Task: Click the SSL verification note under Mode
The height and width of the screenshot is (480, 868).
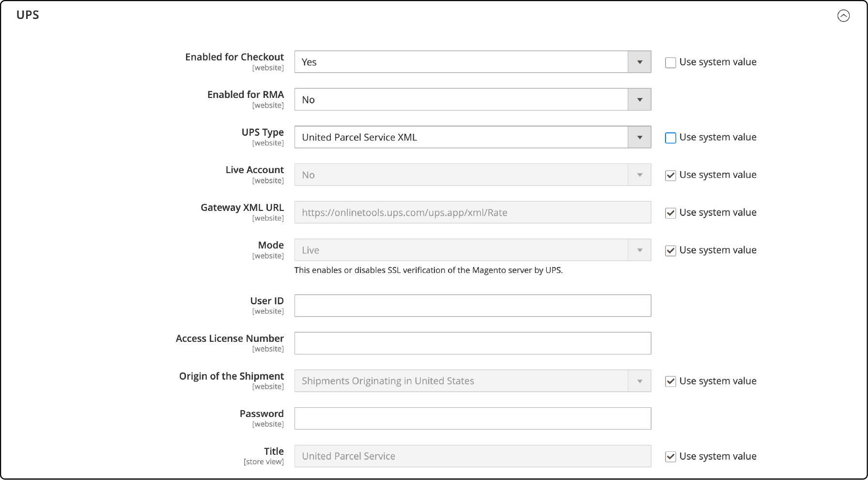Action: (x=428, y=270)
